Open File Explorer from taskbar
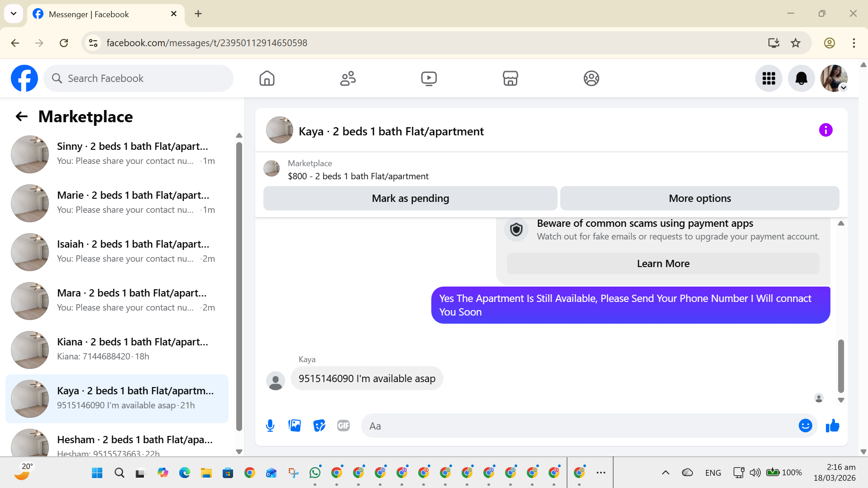The height and width of the screenshot is (488, 868). (206, 473)
